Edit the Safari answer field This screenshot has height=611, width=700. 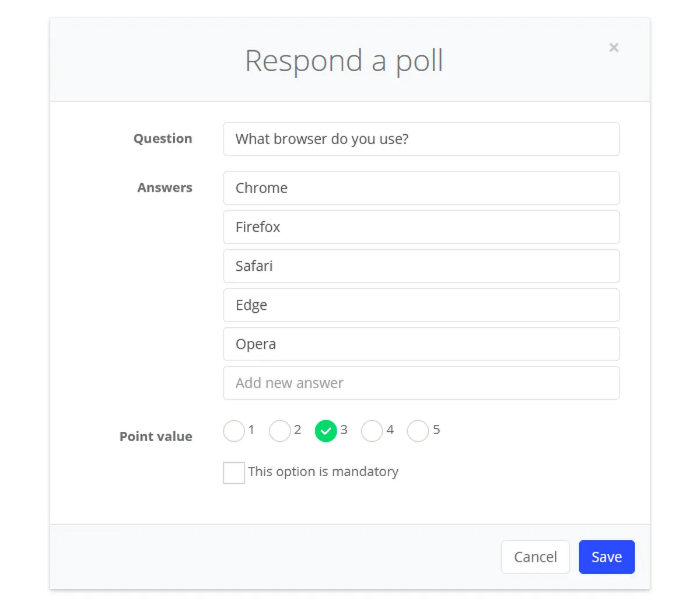click(421, 266)
